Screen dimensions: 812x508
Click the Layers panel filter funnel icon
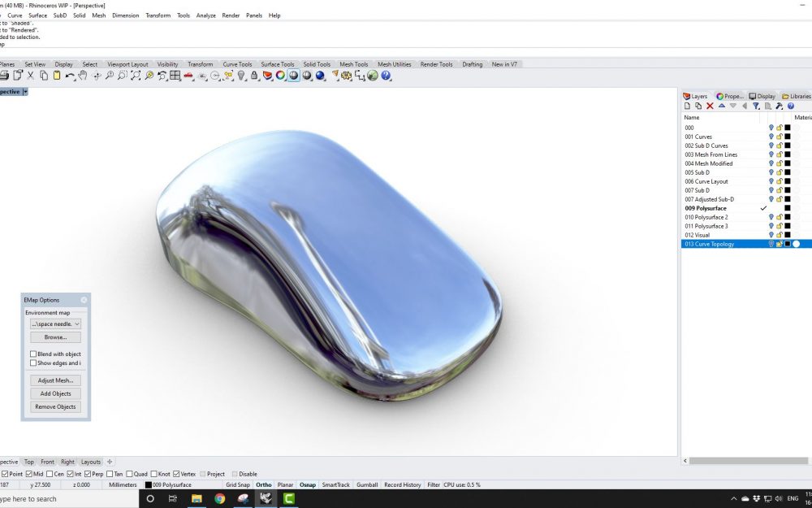756,106
